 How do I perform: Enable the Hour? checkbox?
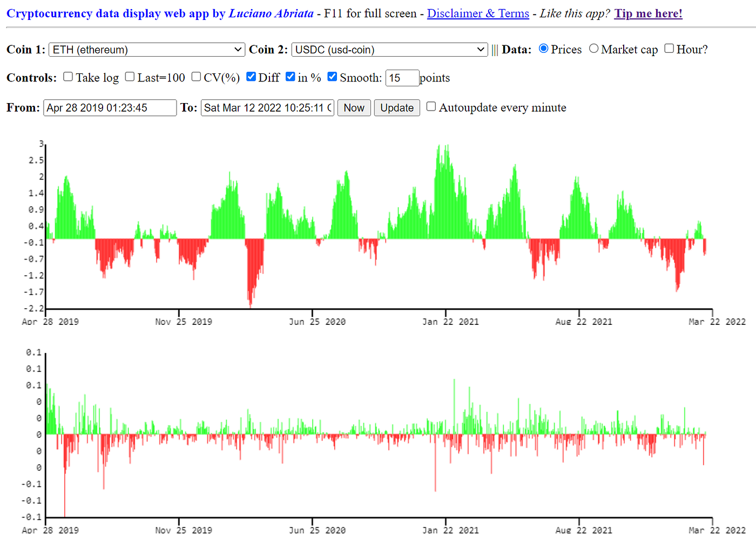tap(669, 49)
